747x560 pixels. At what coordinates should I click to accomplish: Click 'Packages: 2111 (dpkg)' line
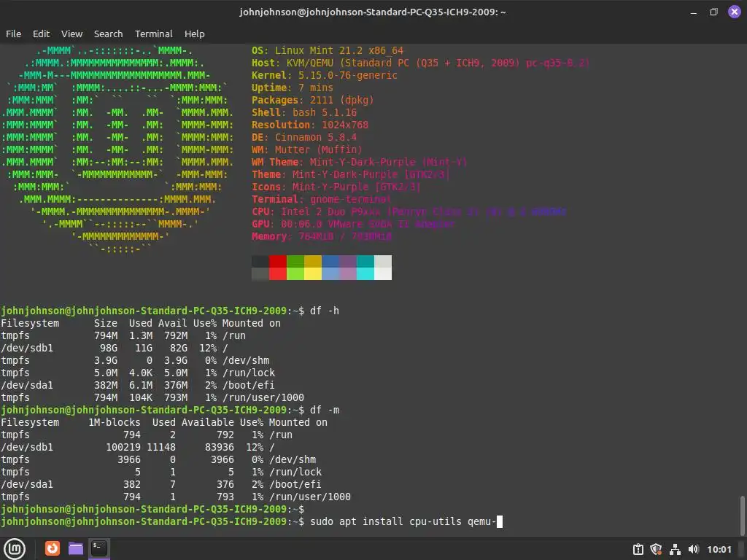(312, 100)
